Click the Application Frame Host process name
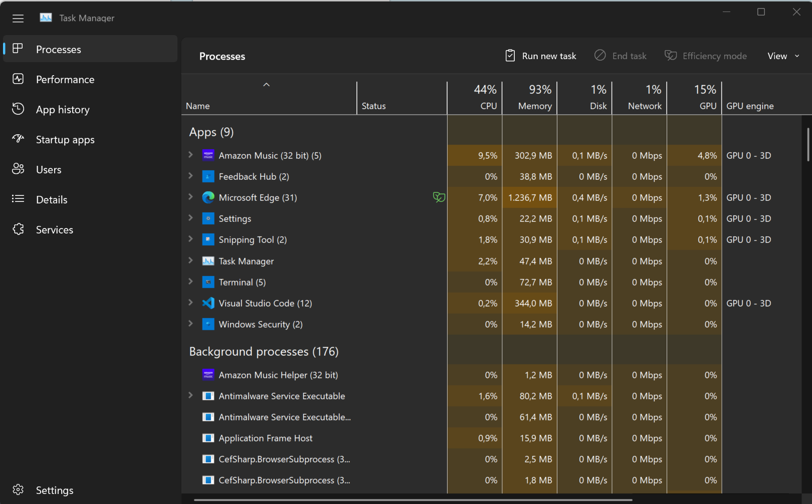Screen dimensions: 812x504 click(266, 438)
